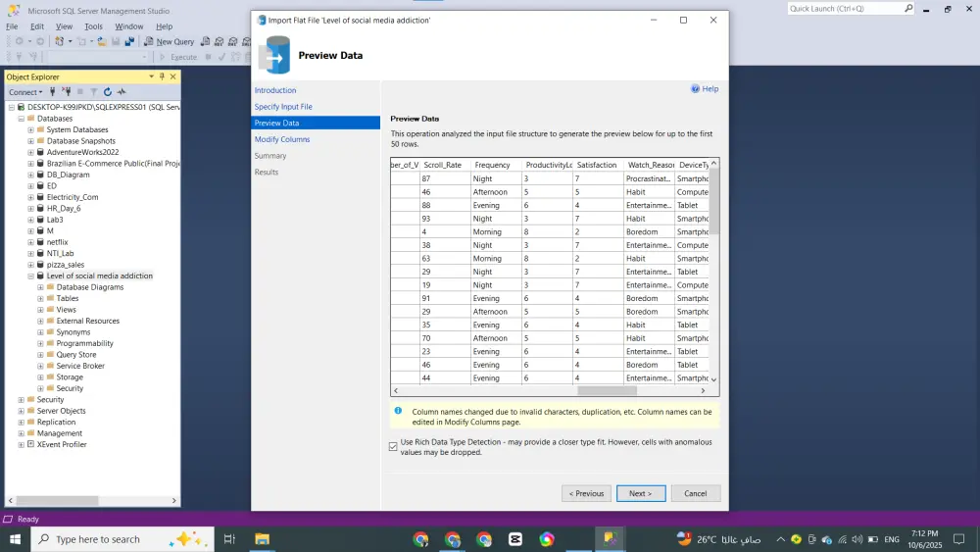Open the Help link in the wizard
Image resolution: width=980 pixels, height=552 pixels.
click(705, 89)
